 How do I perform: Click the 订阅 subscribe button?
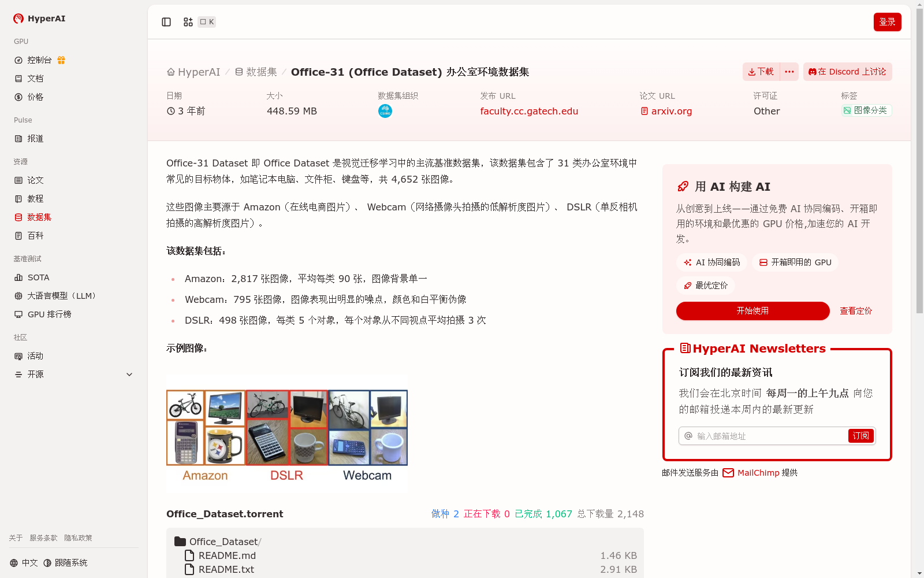(861, 436)
